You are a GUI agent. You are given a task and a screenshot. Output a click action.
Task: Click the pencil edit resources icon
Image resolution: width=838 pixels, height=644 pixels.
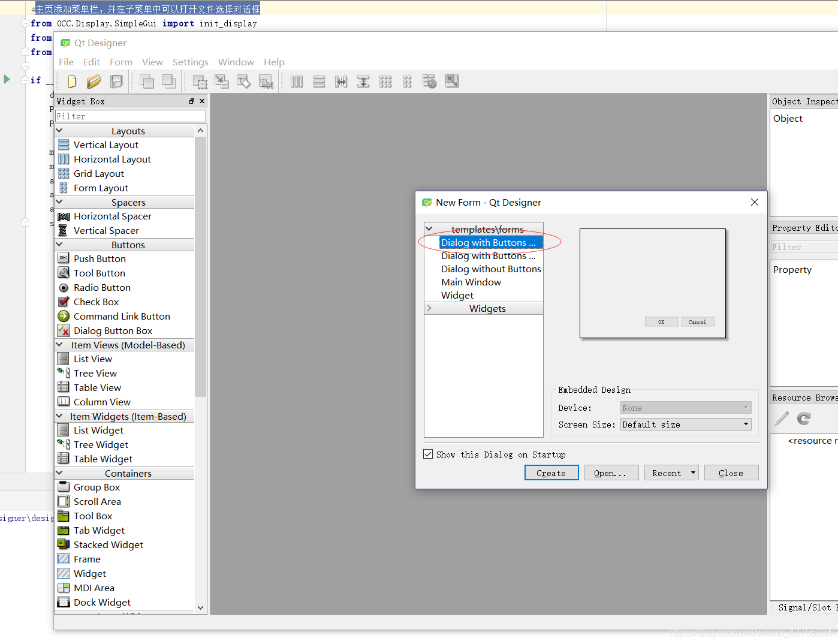coord(782,418)
